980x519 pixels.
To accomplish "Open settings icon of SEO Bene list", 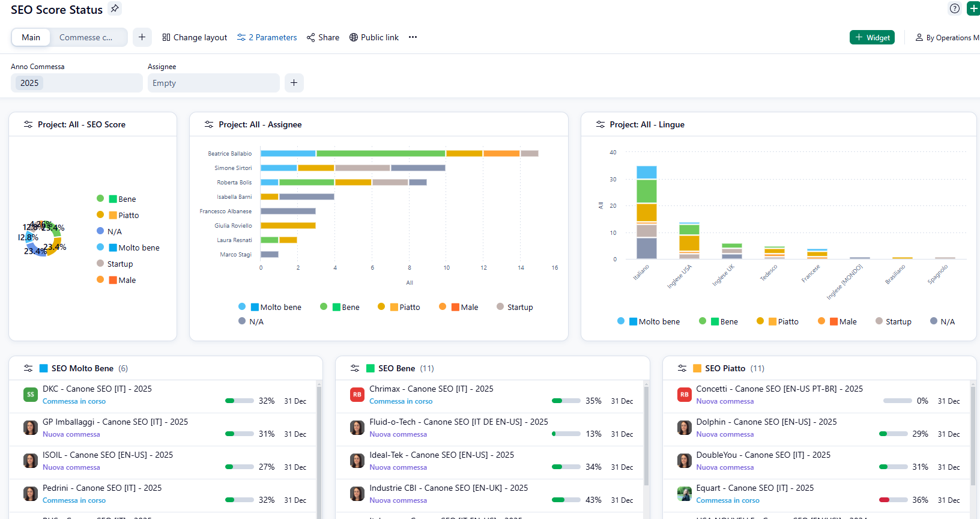I will coord(355,368).
